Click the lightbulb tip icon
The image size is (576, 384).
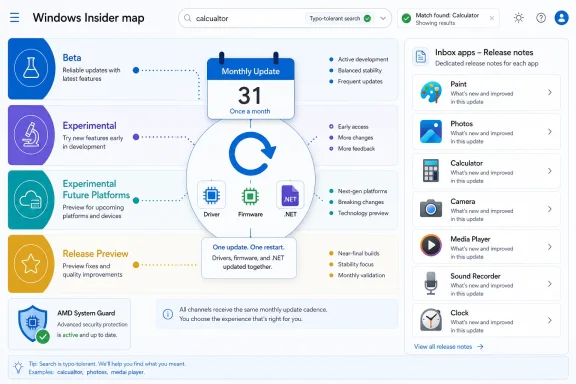[18, 367]
